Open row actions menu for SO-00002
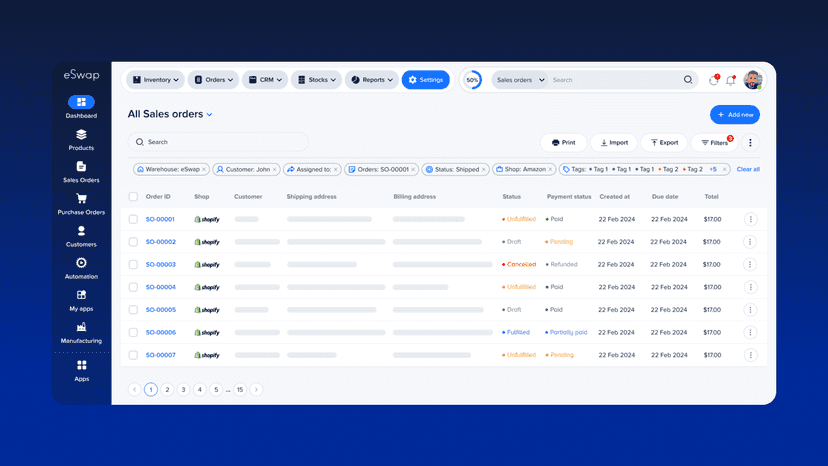The width and height of the screenshot is (828, 466). coord(750,242)
